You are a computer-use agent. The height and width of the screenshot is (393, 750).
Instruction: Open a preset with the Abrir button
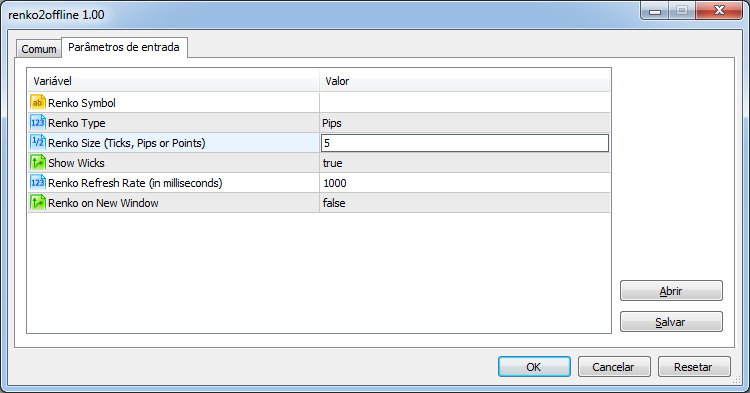pyautogui.click(x=671, y=291)
